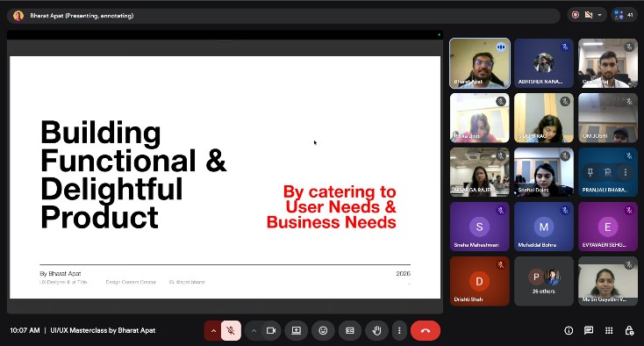
Task: Open the '26 others' participants tile
Action: tap(544, 282)
